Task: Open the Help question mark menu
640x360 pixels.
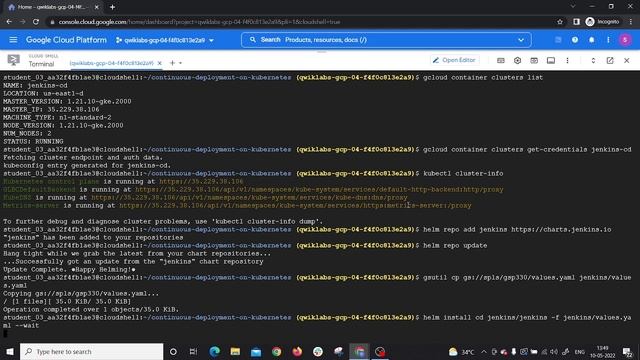Action: point(575,40)
